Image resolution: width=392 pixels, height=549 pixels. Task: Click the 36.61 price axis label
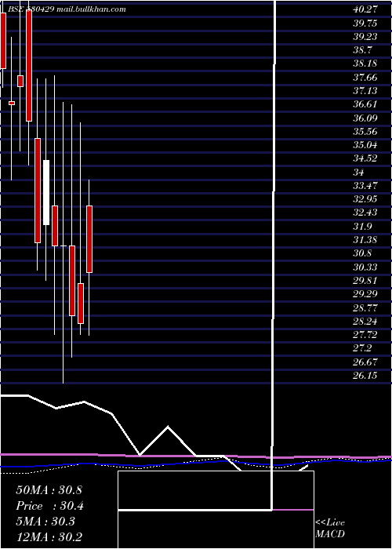[x=365, y=104]
